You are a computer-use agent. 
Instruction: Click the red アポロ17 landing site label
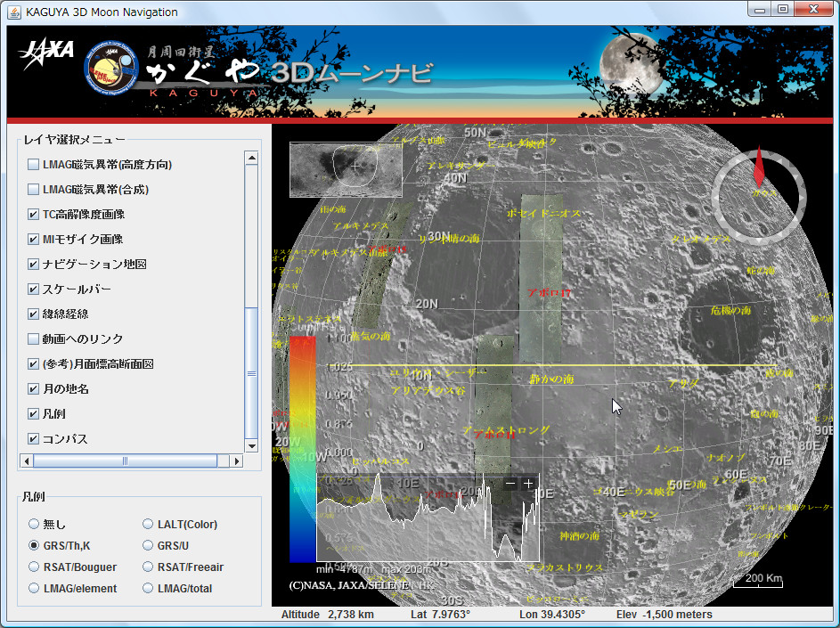(x=549, y=293)
